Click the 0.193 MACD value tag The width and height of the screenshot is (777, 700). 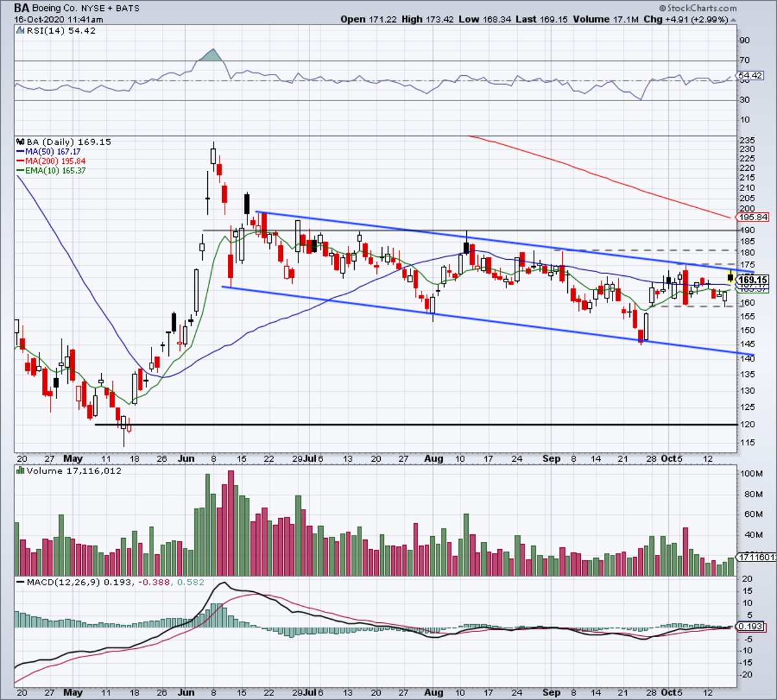(x=752, y=627)
